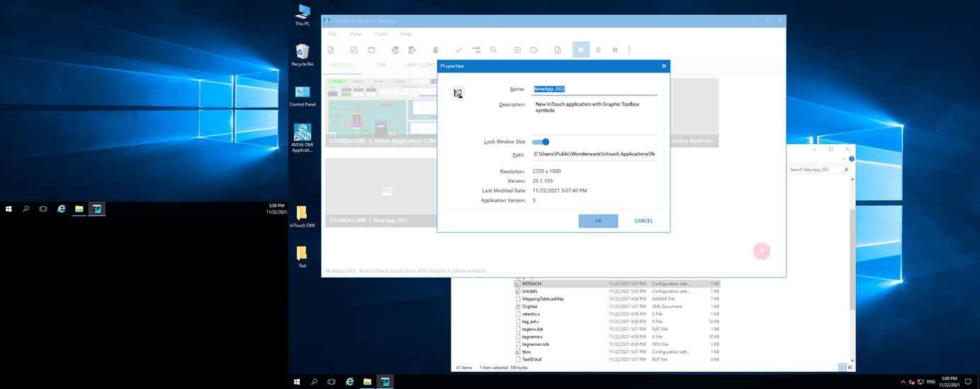Click the export arrow-out-of-box toolbar icon
The width and height of the screenshot is (980, 389).
point(534,50)
